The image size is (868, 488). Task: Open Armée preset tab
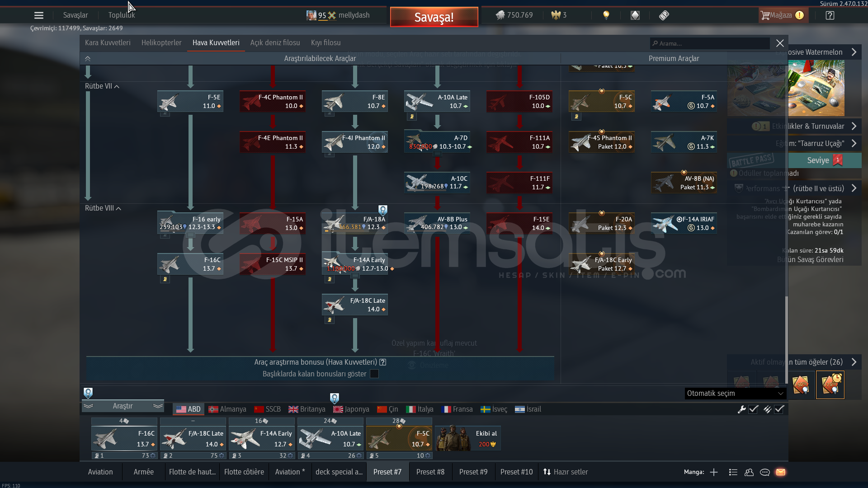pyautogui.click(x=144, y=472)
